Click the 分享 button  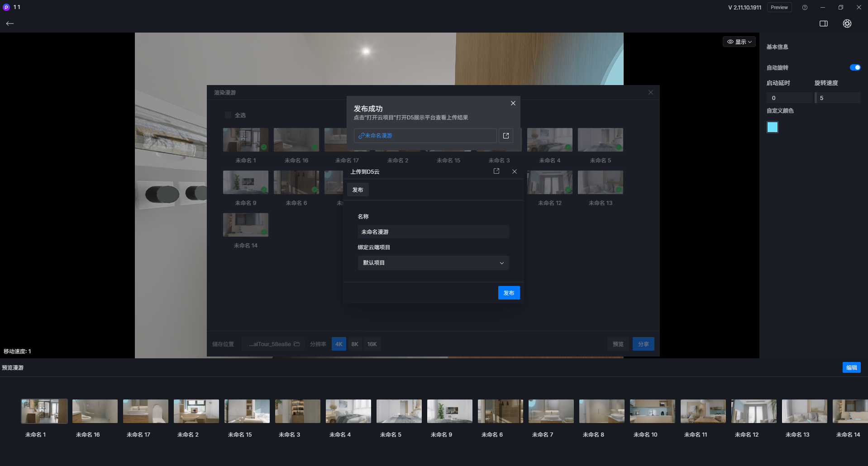coord(643,344)
